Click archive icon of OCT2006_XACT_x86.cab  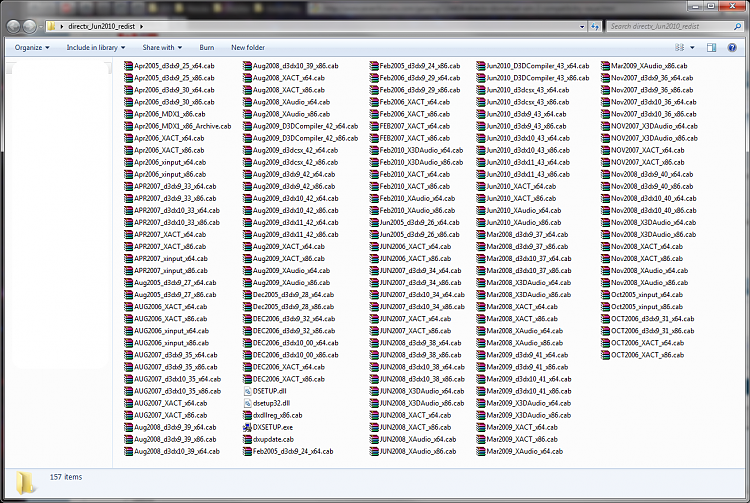click(605, 355)
